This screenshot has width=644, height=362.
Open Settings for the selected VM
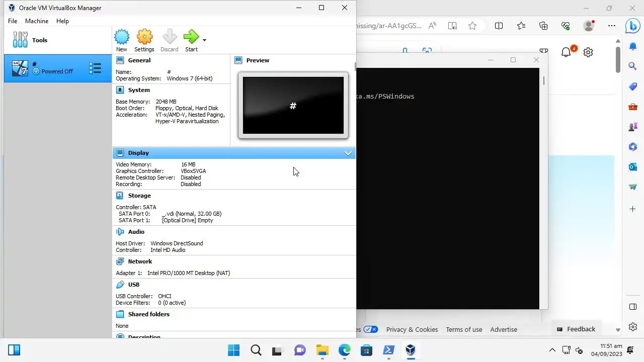click(x=144, y=40)
